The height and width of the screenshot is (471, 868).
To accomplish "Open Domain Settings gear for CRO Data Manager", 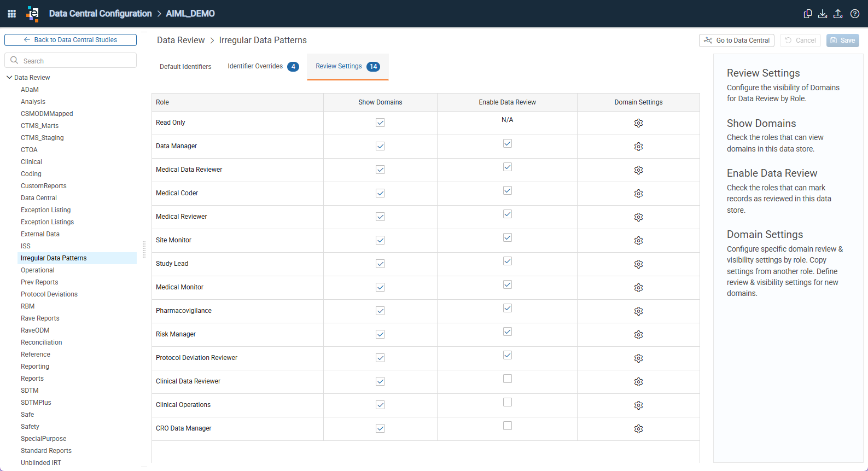I will coord(638,429).
